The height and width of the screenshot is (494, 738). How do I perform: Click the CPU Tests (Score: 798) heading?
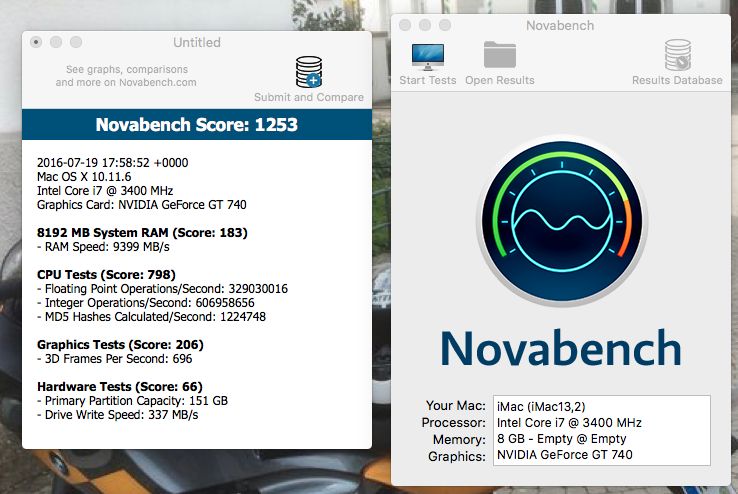tap(106, 275)
